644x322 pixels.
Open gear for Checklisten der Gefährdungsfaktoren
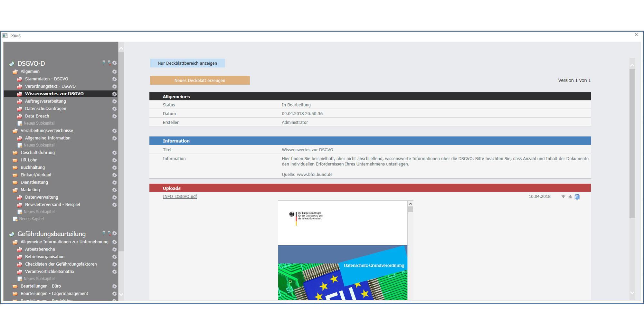(x=114, y=264)
